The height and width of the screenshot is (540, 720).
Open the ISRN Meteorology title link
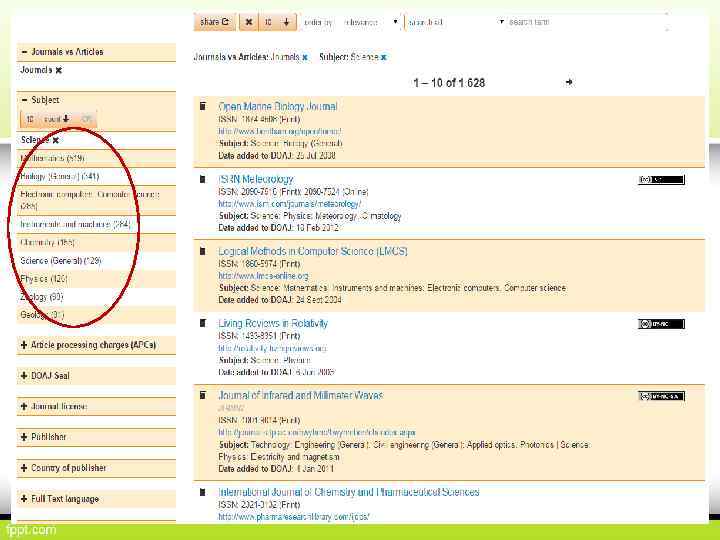click(x=256, y=179)
